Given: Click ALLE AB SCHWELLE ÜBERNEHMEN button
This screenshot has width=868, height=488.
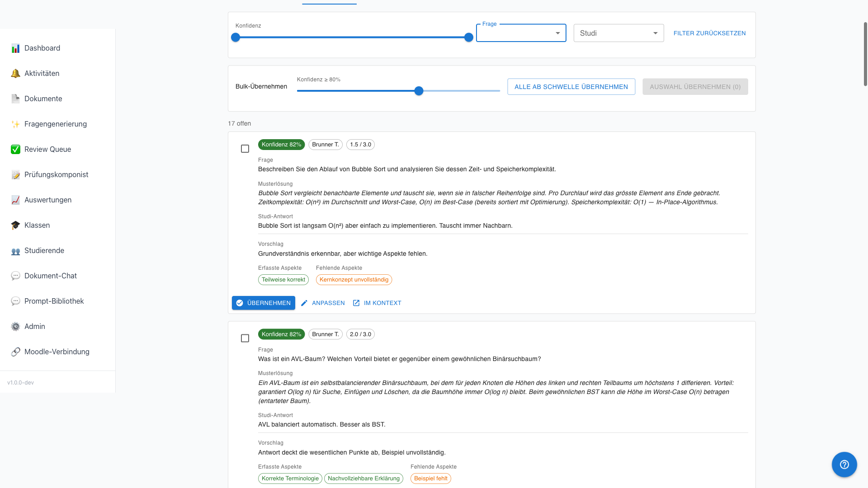Looking at the screenshot, I should point(571,87).
